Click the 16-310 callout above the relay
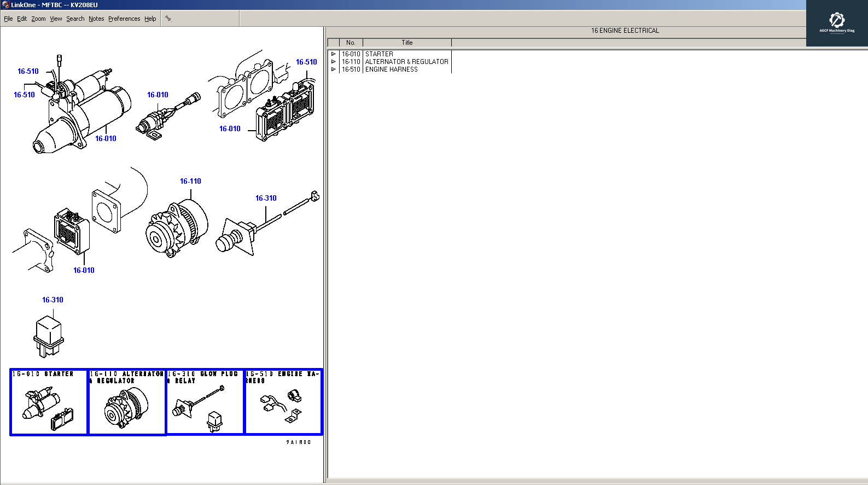 53,300
